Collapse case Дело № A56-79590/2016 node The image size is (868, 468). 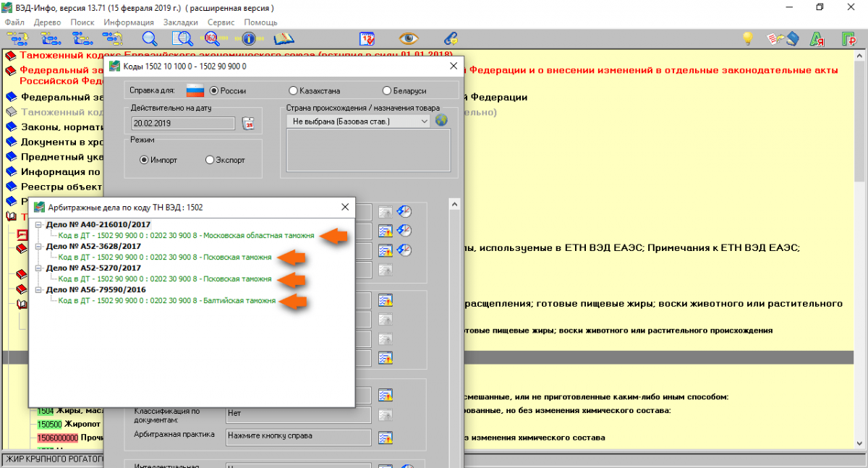(x=38, y=289)
